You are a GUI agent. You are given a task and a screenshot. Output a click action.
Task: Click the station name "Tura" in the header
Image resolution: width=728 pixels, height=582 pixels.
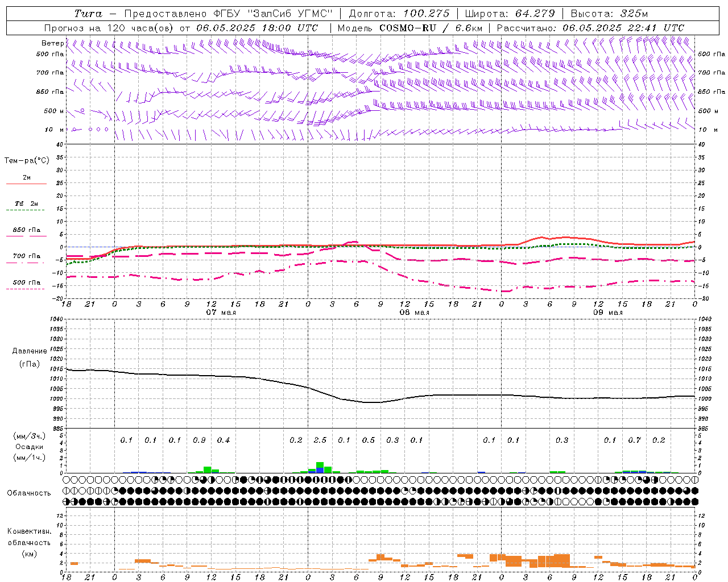[88, 14]
